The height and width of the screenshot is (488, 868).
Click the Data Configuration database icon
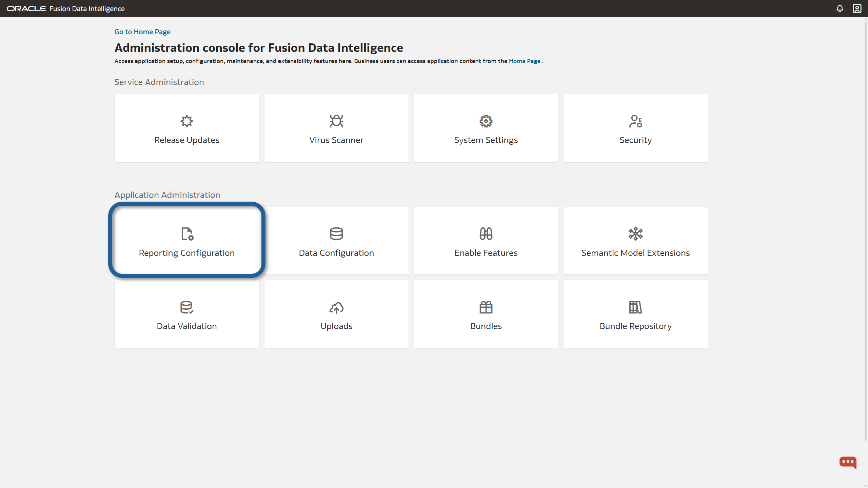(336, 234)
